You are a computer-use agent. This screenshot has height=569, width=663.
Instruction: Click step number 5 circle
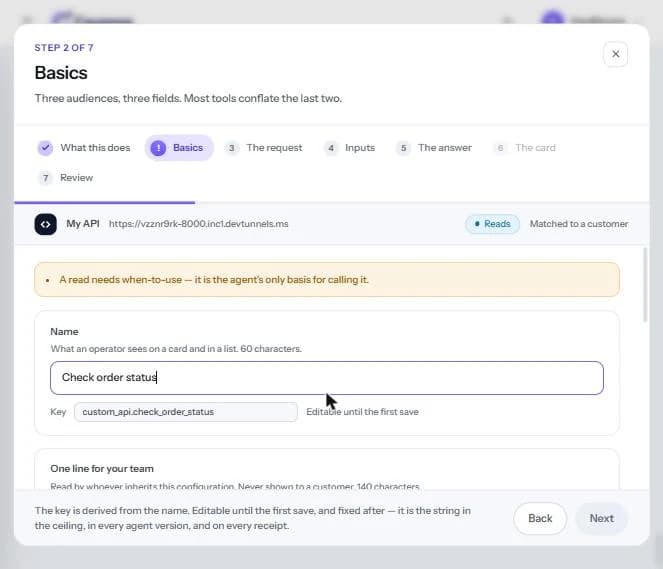[x=403, y=148]
